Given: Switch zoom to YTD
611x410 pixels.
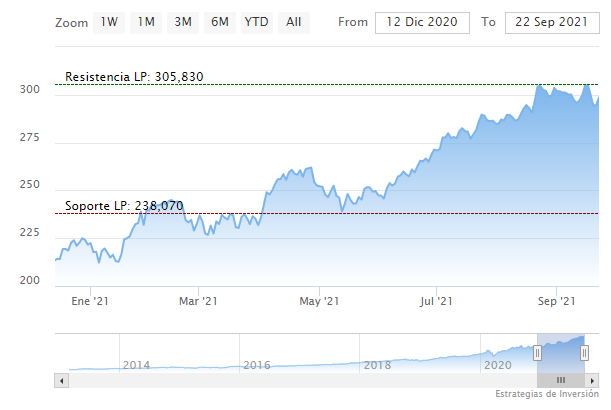Looking at the screenshot, I should click(x=256, y=22).
